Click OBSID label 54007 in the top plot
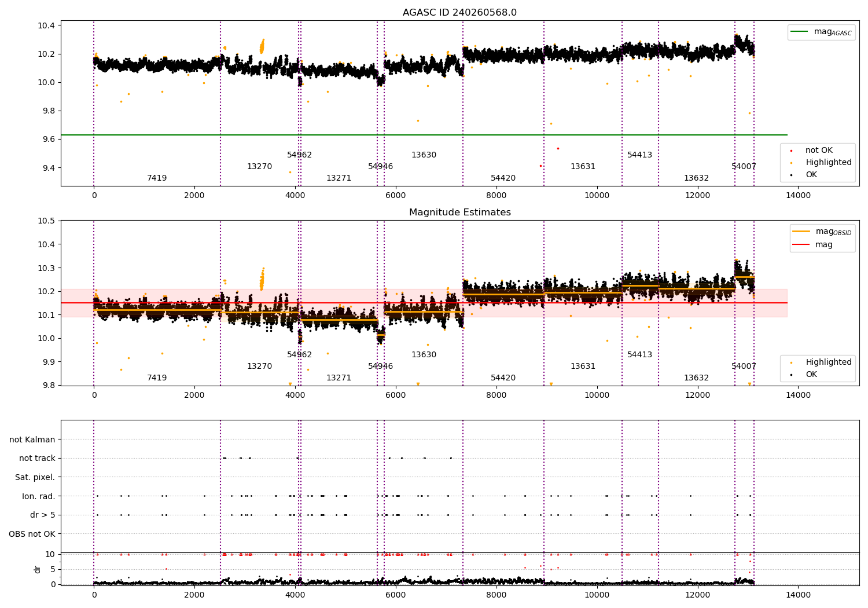This screenshot has height=608, width=868. (x=744, y=167)
